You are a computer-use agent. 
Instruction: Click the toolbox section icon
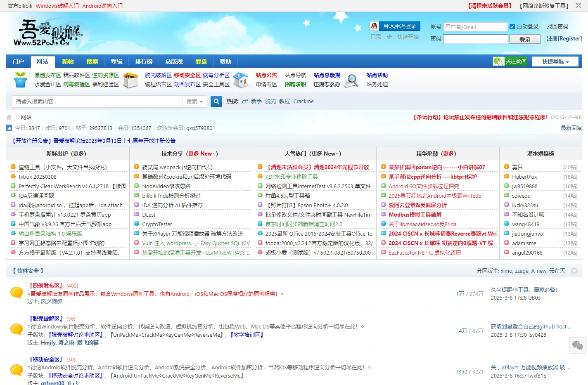point(130,80)
